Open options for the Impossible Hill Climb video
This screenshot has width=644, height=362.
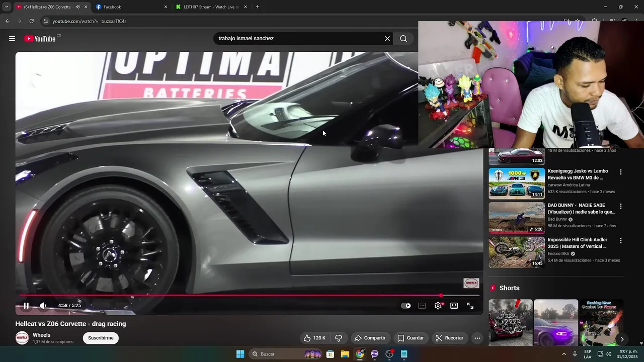[621, 241]
